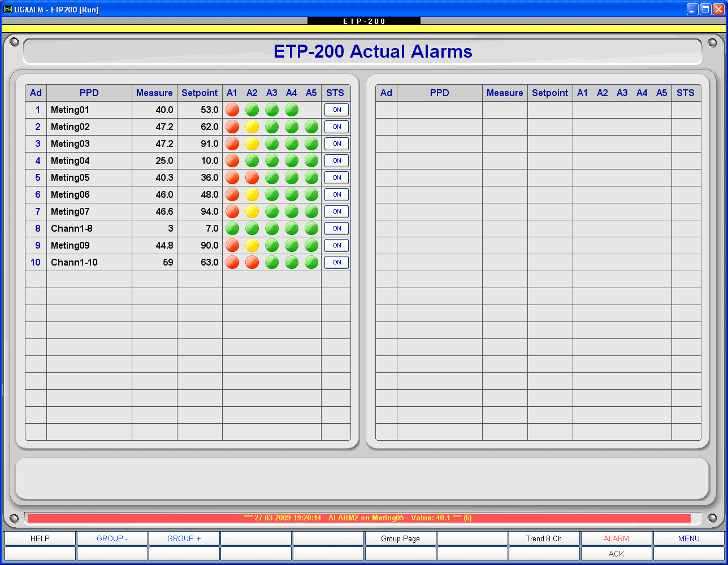This screenshot has width=728, height=565.
Task: Click the yellow A2 indicator in Meting03 row
Action: click(x=252, y=144)
